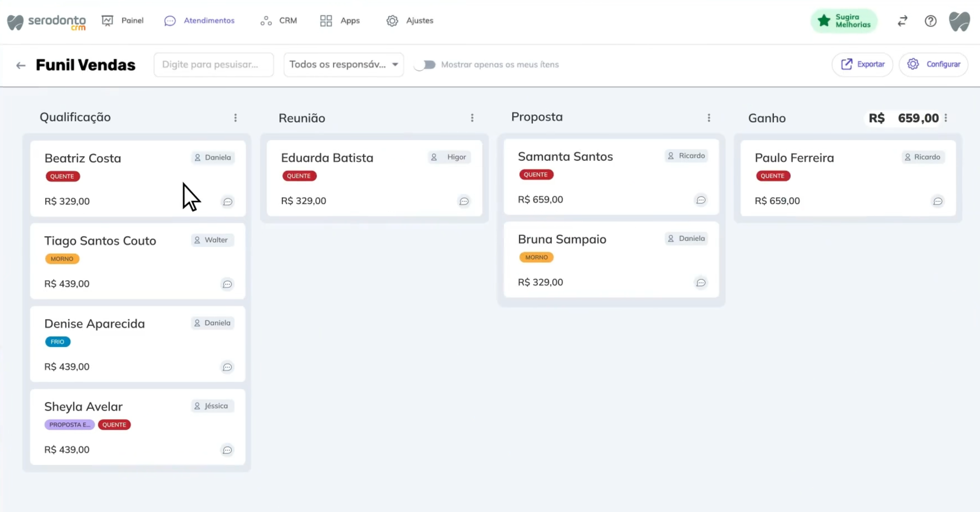
Task: Click QUENTE tag on Eduarda Batista card
Action: click(x=299, y=176)
